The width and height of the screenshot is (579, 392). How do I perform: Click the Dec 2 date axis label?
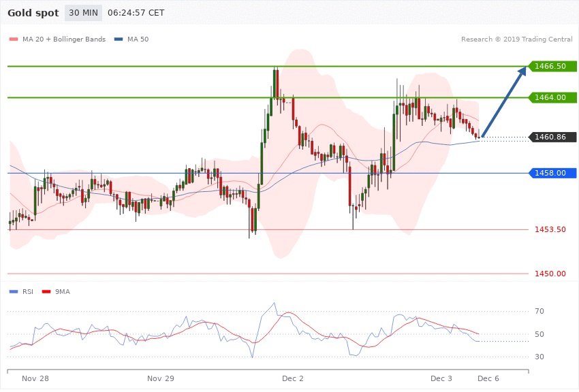[293, 378]
